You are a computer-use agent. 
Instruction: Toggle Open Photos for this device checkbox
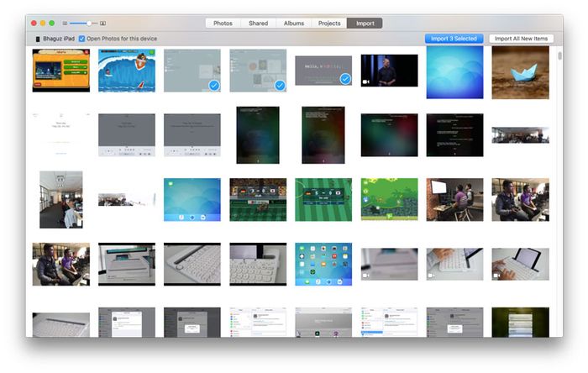pos(81,39)
